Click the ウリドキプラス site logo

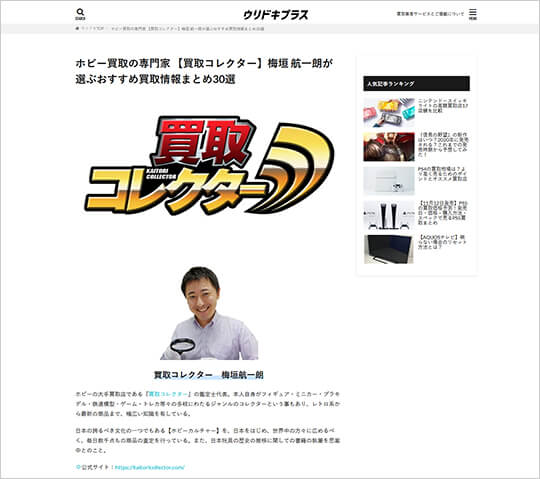(x=276, y=15)
